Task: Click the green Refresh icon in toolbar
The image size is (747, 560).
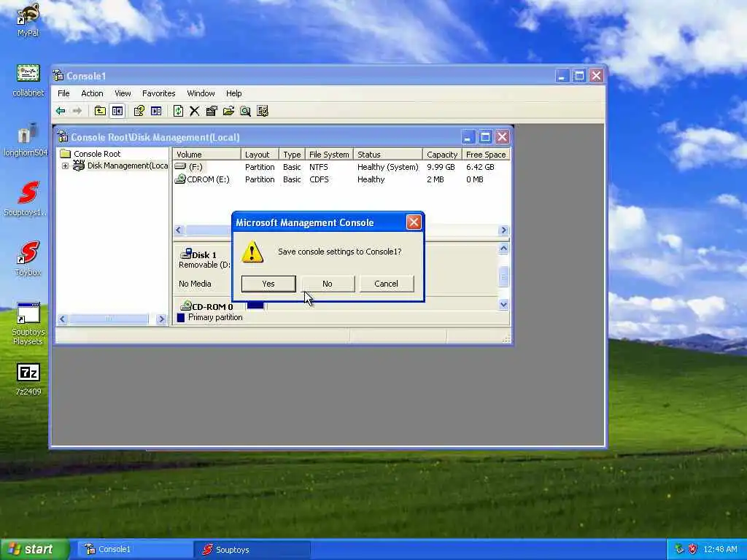Action: tap(178, 111)
